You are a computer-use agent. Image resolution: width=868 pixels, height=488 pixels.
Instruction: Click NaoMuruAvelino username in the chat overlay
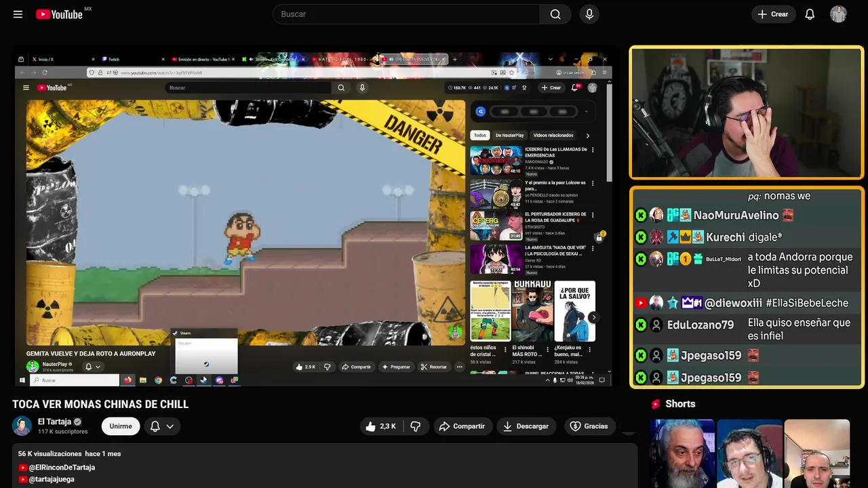[736, 216]
